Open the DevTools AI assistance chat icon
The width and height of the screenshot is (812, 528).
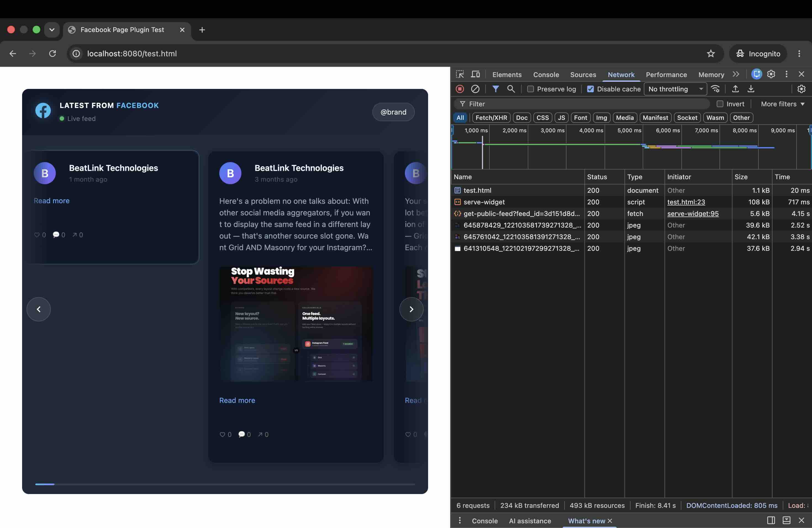point(756,74)
